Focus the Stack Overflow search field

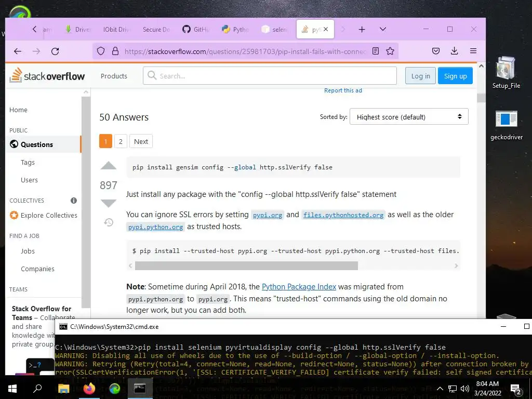click(x=270, y=76)
